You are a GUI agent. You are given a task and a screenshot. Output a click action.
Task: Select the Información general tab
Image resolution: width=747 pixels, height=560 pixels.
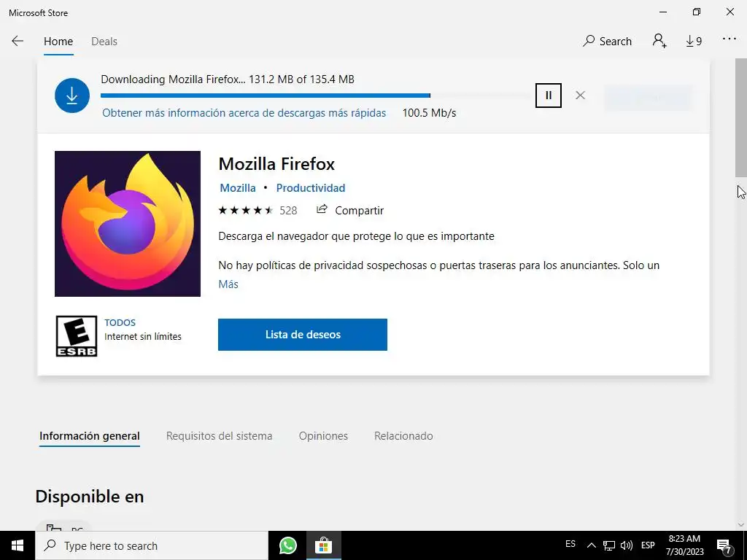[x=90, y=436]
